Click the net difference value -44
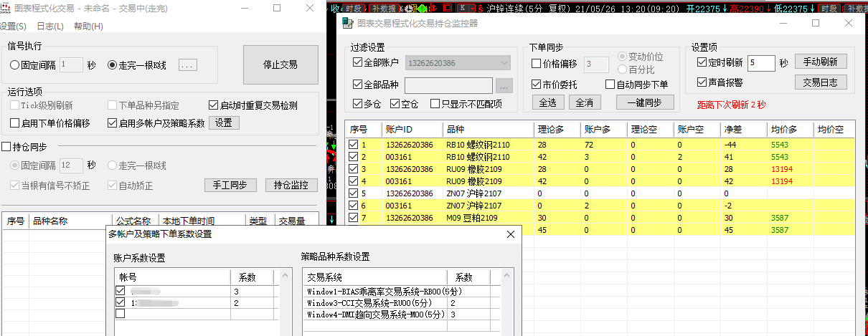868x336 pixels. pyautogui.click(x=731, y=145)
